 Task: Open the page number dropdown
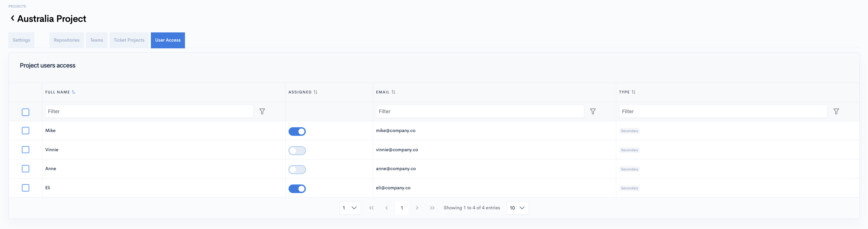click(x=350, y=208)
